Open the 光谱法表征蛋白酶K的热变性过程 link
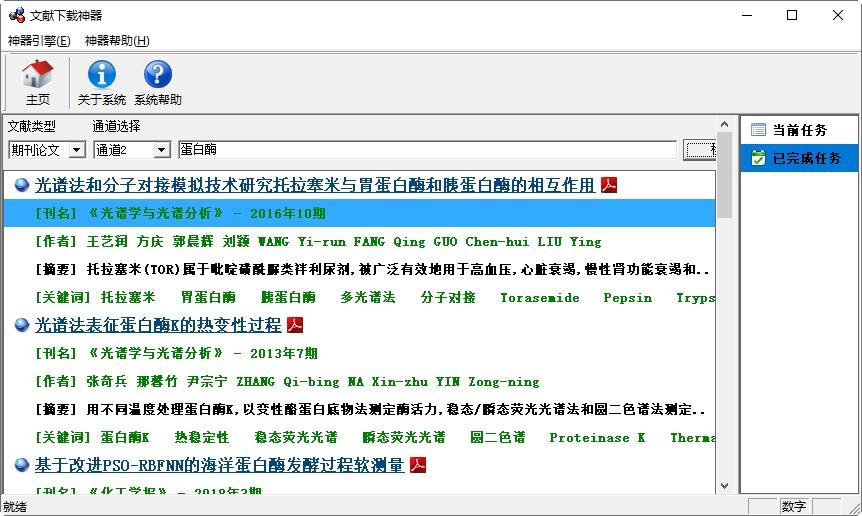Image resolution: width=862 pixels, height=516 pixels. click(158, 325)
